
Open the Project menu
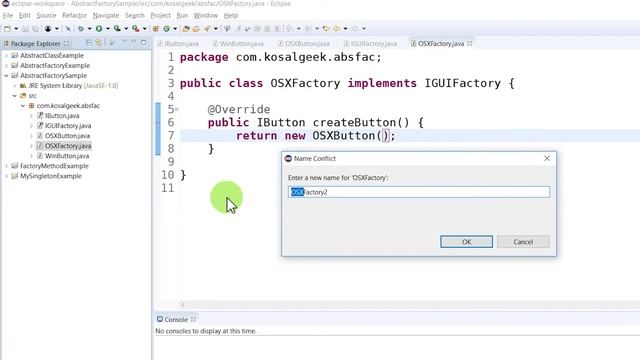point(160,16)
